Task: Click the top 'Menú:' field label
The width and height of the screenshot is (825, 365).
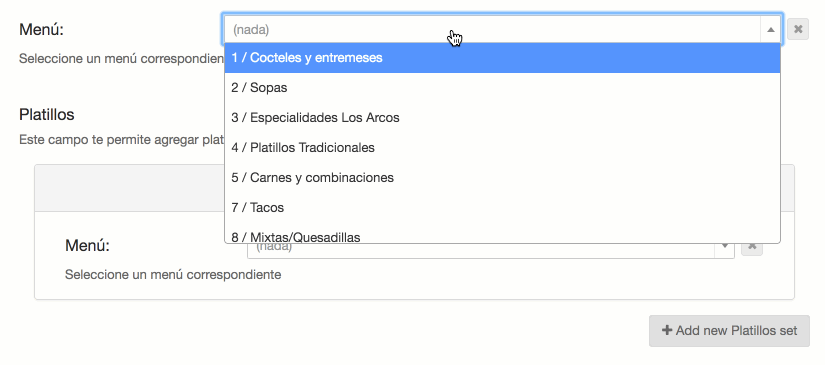Action: (41, 29)
